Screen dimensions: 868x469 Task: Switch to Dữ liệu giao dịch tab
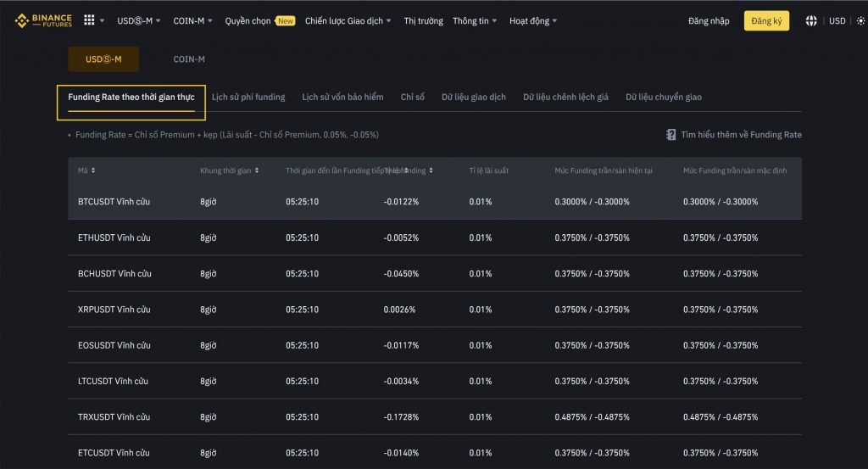tap(473, 98)
